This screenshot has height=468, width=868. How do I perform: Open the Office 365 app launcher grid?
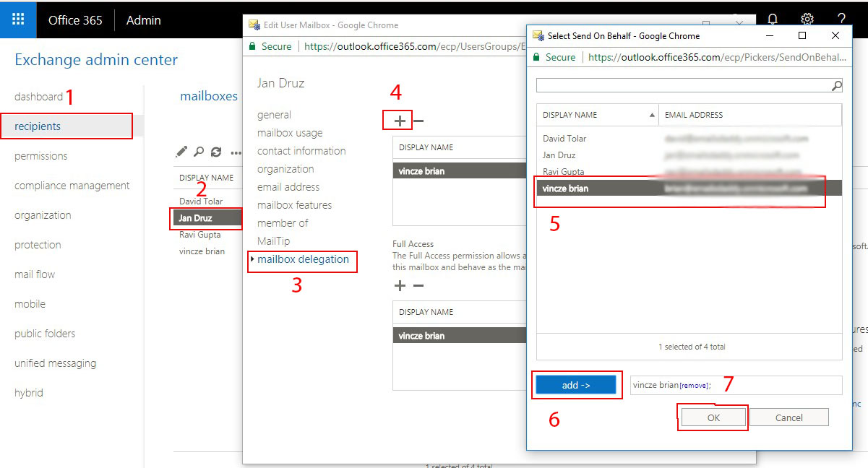[19, 19]
